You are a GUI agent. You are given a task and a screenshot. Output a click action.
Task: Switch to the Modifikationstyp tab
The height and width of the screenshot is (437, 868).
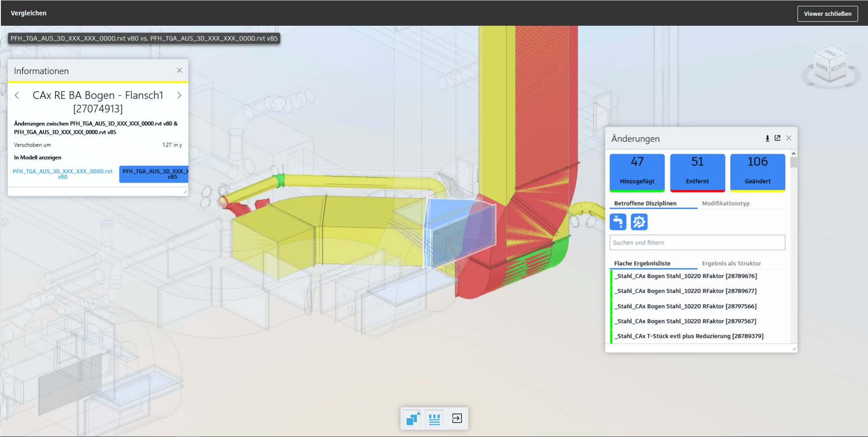(726, 203)
